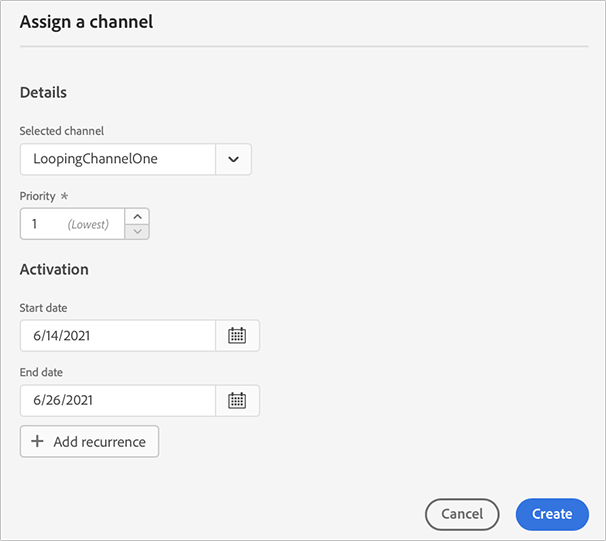
Task: Focus the End date field showing 6/26/2021
Action: coord(117,400)
